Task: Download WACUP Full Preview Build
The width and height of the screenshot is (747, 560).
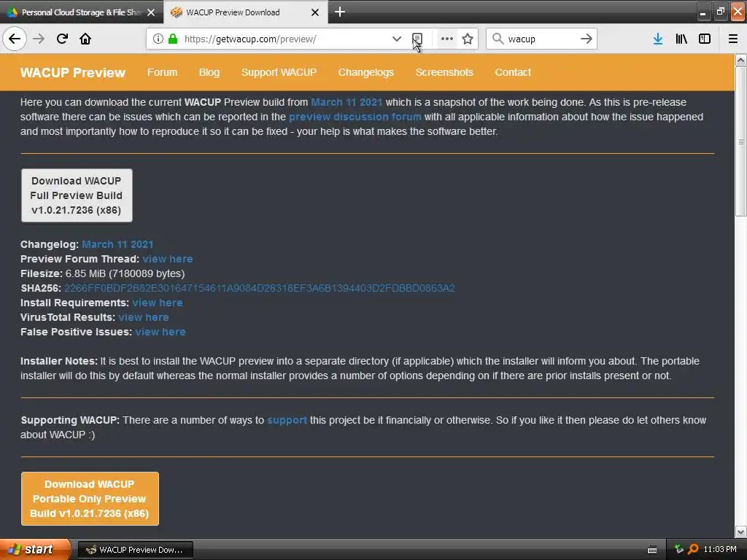Action: (77, 195)
